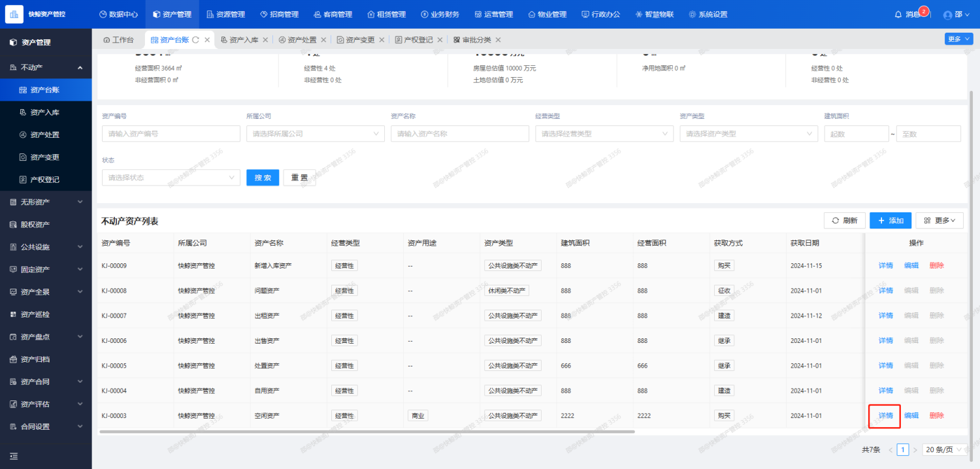Open 股权资产 in sidebar
Screen dimensions: 980x469
tap(46, 225)
